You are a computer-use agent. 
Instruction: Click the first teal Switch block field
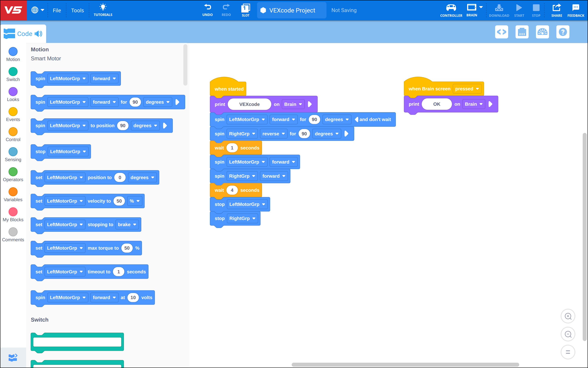coord(77,342)
